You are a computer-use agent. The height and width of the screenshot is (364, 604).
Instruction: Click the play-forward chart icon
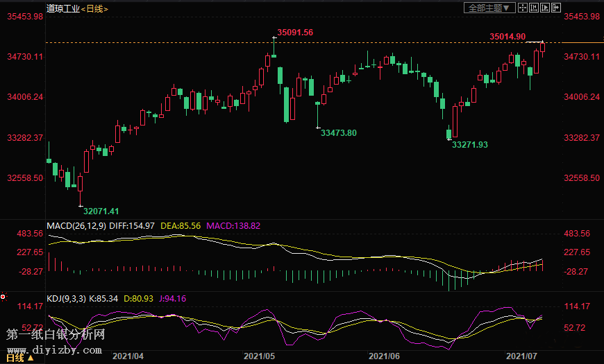(545, 8)
